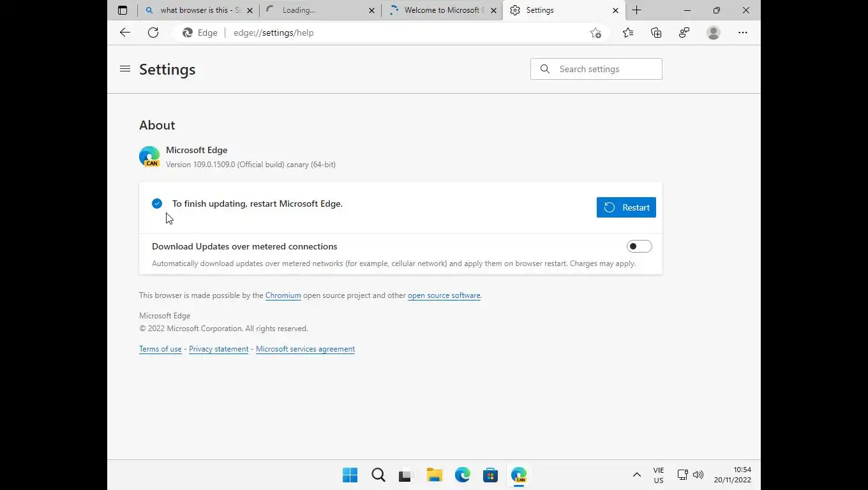Open the Favorites list icon
The height and width of the screenshot is (490, 868).
tap(628, 33)
